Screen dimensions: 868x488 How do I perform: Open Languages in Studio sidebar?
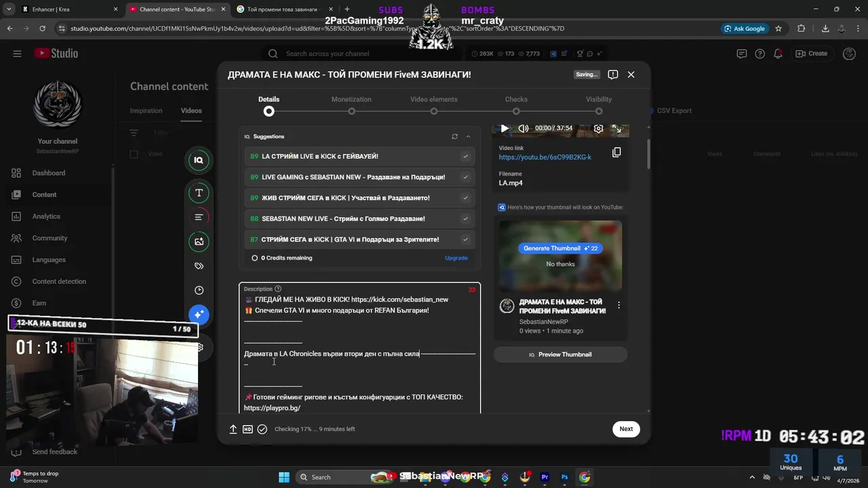point(49,260)
